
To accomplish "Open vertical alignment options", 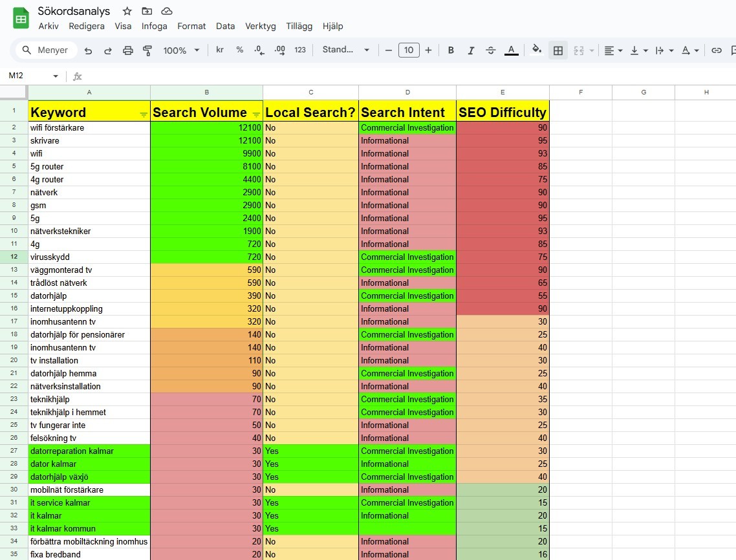I will coord(639,50).
